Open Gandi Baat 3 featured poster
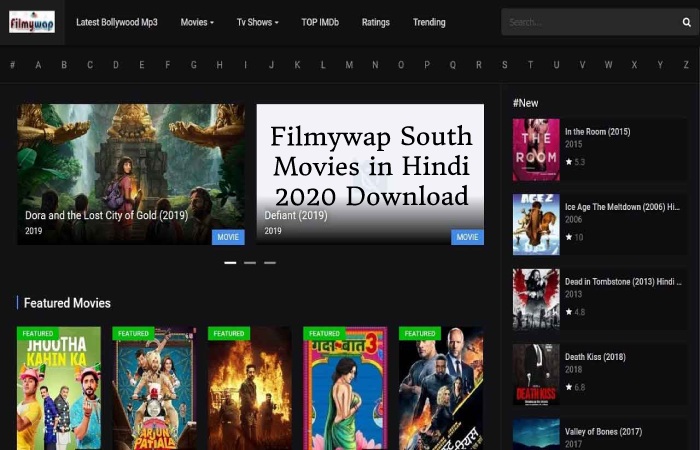The image size is (700, 450). 346,388
